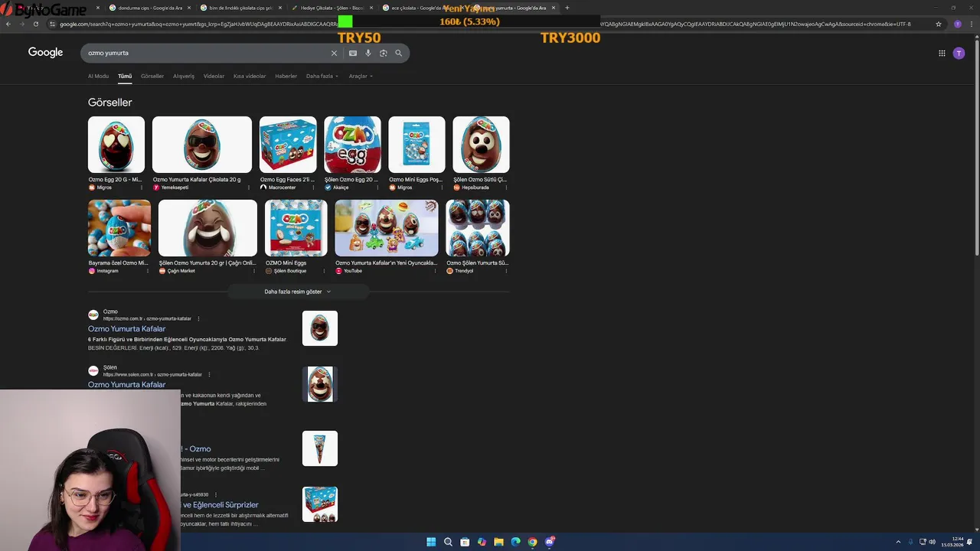Open more options for ozmo.com.tr result
Image resolution: width=980 pixels, height=551 pixels.
(x=198, y=318)
